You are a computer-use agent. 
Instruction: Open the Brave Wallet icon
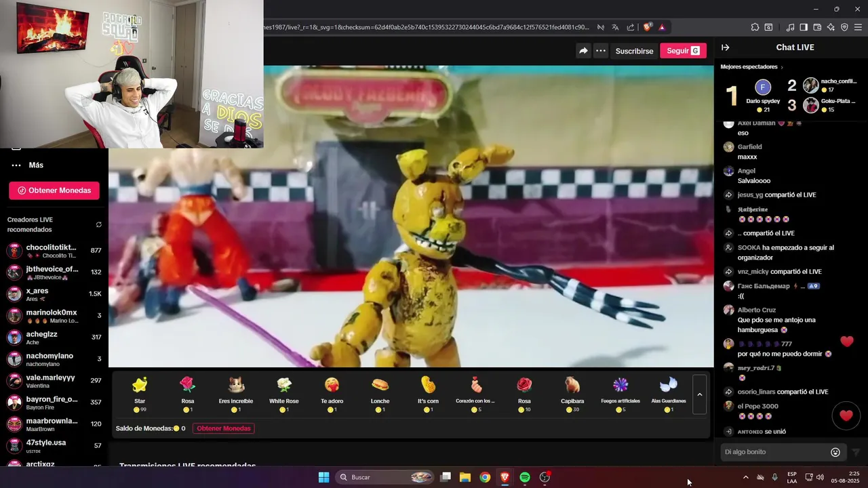pyautogui.click(x=817, y=27)
